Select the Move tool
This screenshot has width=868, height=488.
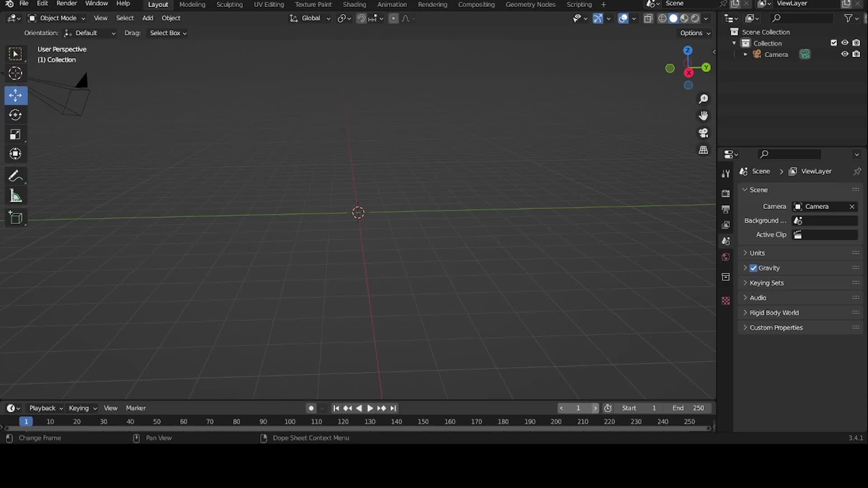[16, 95]
